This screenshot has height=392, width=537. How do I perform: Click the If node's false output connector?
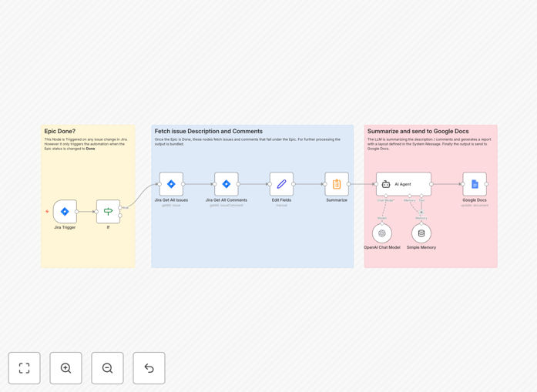point(120,216)
